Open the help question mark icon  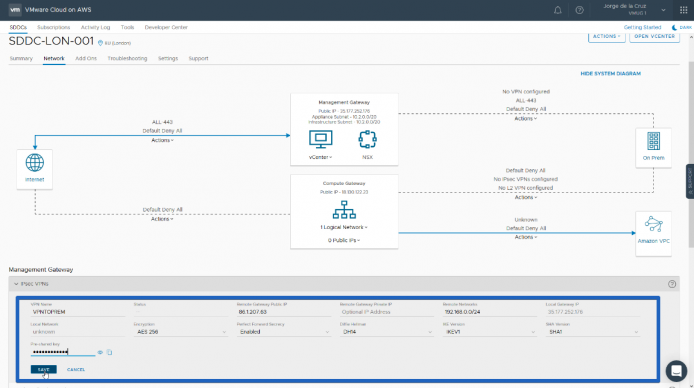(x=579, y=10)
